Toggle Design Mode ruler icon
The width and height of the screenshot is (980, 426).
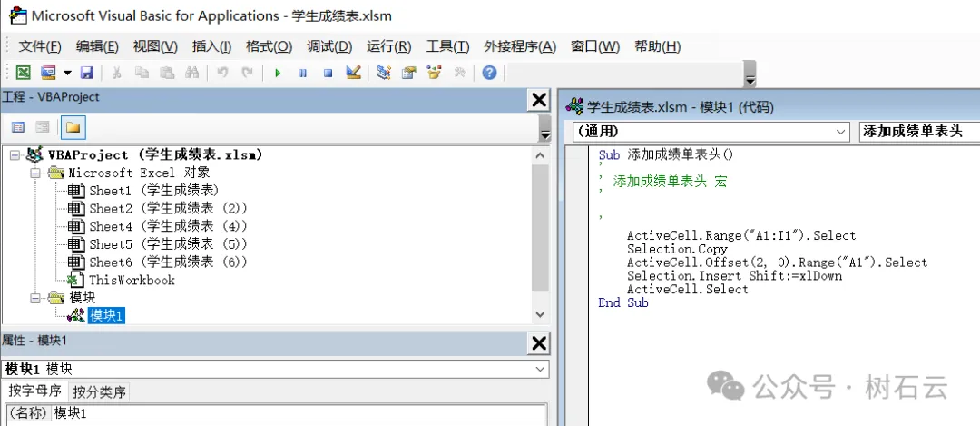click(353, 73)
